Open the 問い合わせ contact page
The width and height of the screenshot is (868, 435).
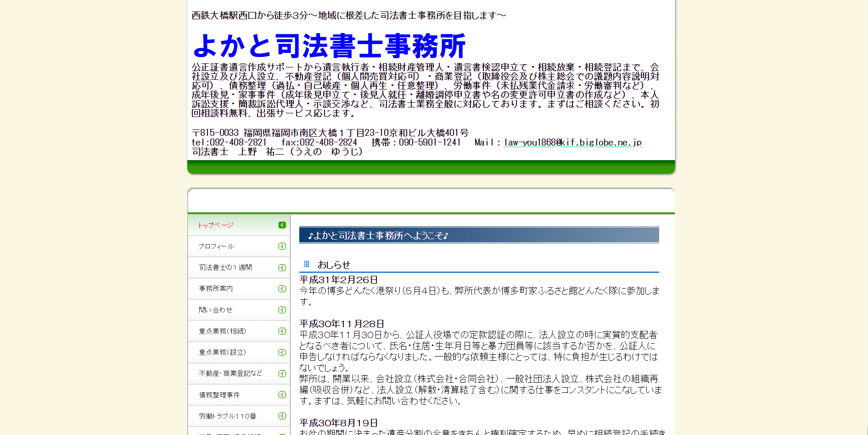216,310
